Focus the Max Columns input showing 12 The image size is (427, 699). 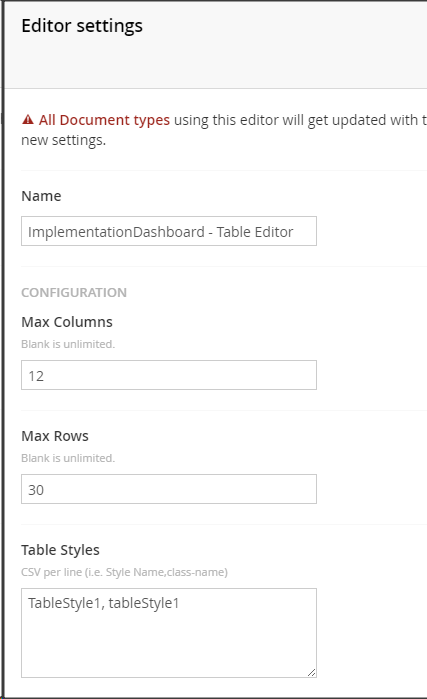pyautogui.click(x=169, y=375)
